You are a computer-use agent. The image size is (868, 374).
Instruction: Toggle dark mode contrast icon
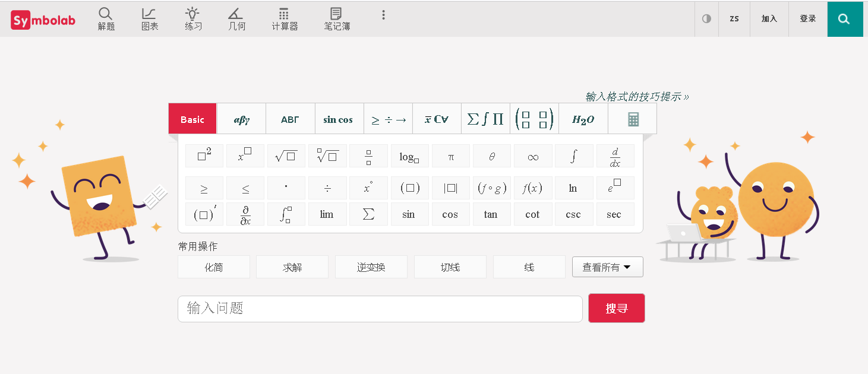pyautogui.click(x=706, y=19)
